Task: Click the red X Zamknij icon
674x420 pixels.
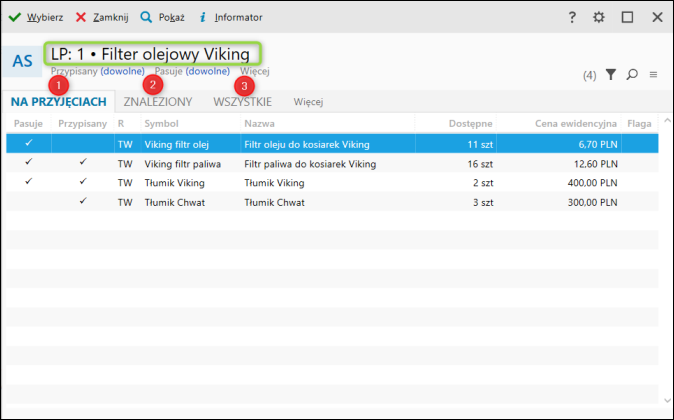Action: (x=81, y=17)
